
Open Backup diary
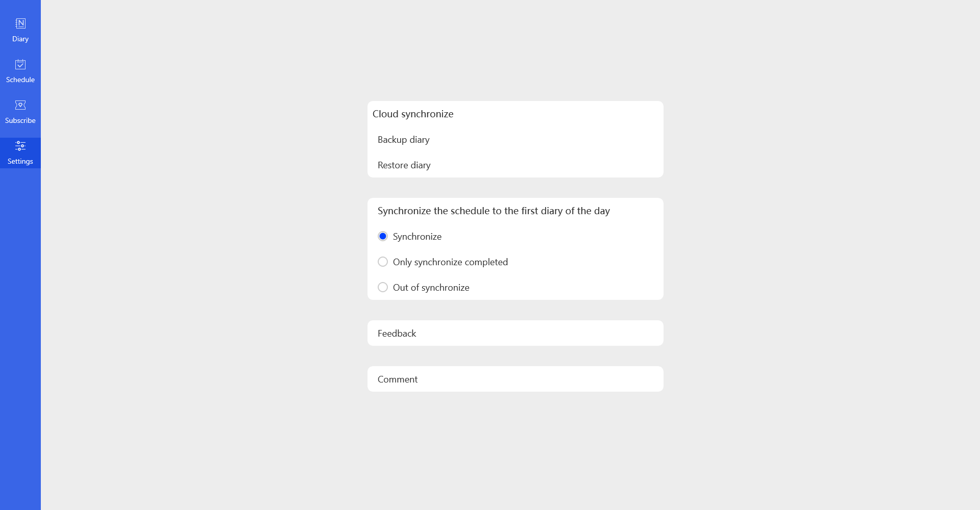tap(403, 140)
